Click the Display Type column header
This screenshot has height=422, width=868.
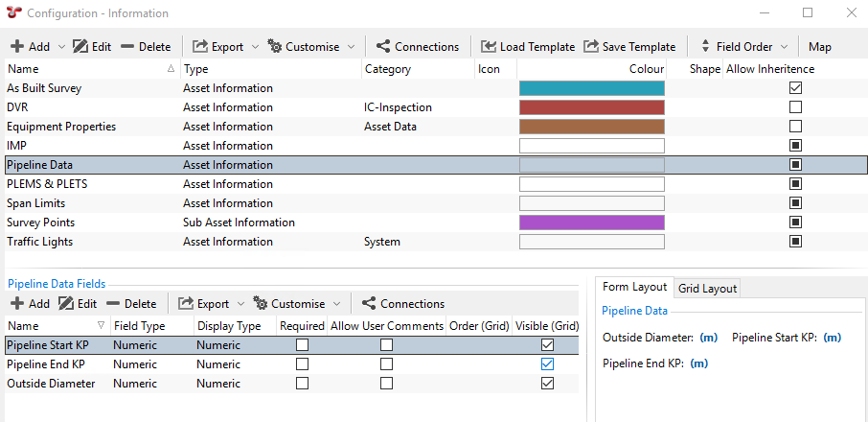236,326
